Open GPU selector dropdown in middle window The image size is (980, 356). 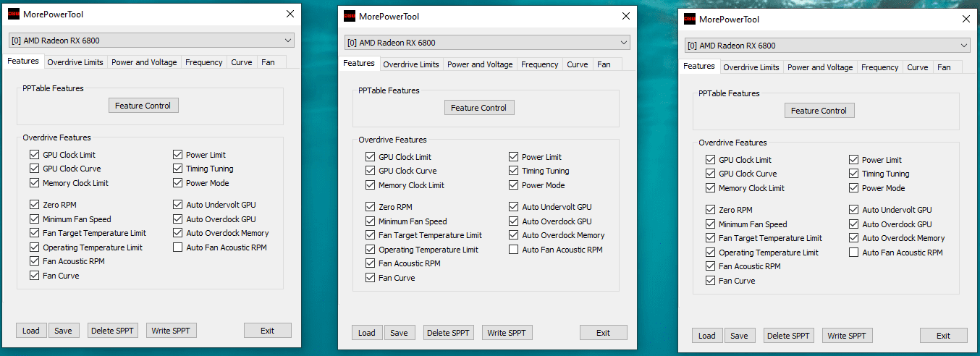pyautogui.click(x=487, y=43)
